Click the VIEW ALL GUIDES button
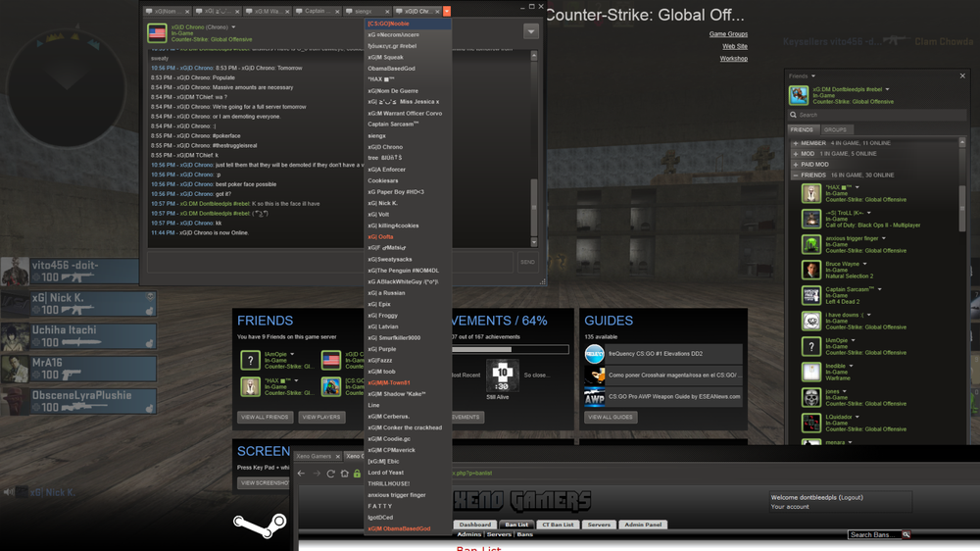The width and height of the screenshot is (980, 551). pyautogui.click(x=611, y=417)
